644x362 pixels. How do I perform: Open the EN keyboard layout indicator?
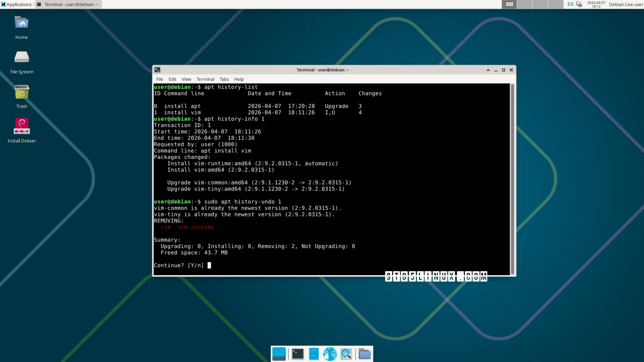570,4
